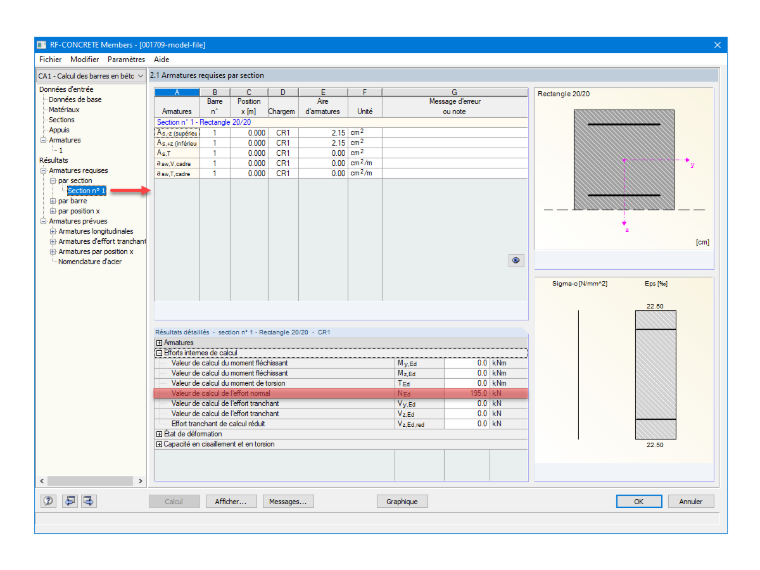Expand the Armatures results row
Viewport: 760px width, 570px height.
point(159,343)
